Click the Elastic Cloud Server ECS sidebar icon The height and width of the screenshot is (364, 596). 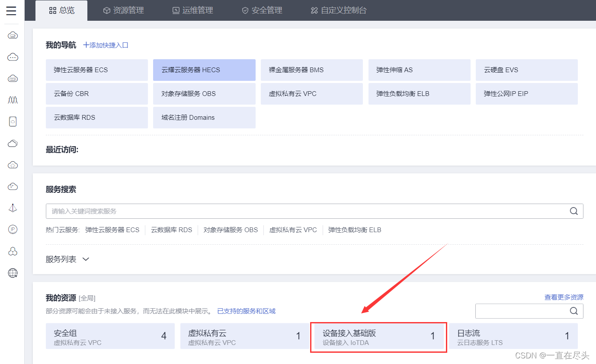(x=13, y=35)
